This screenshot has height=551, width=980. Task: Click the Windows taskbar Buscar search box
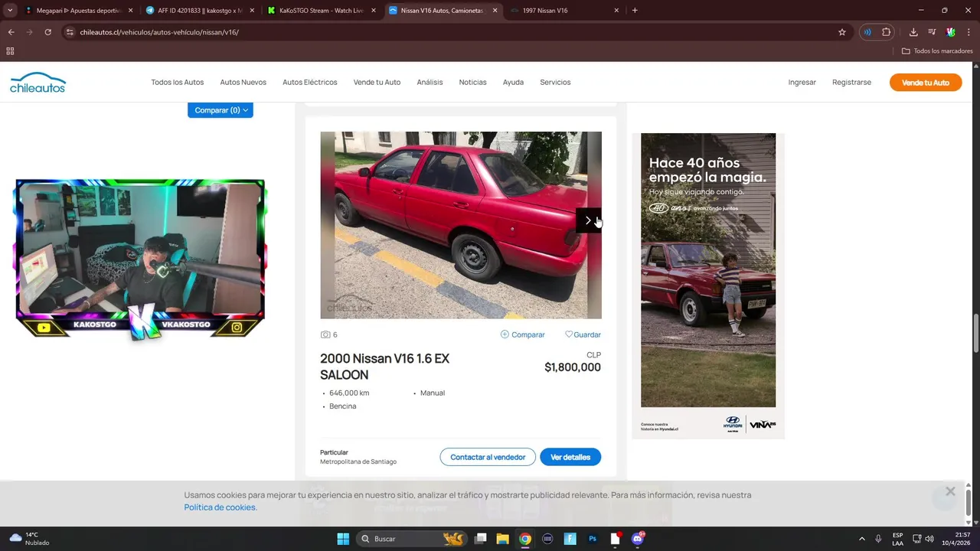tap(412, 539)
